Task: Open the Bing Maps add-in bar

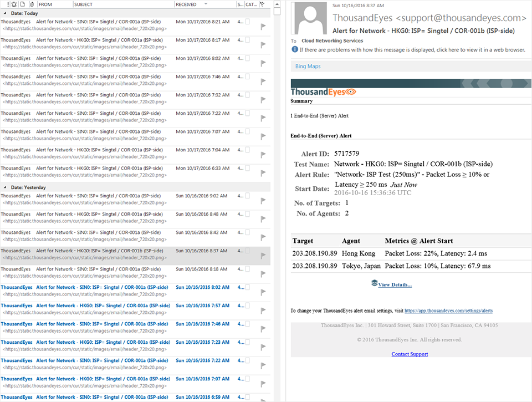Action: click(308, 67)
